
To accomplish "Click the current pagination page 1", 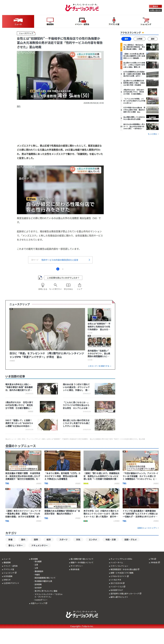I will [x=58, y=269].
